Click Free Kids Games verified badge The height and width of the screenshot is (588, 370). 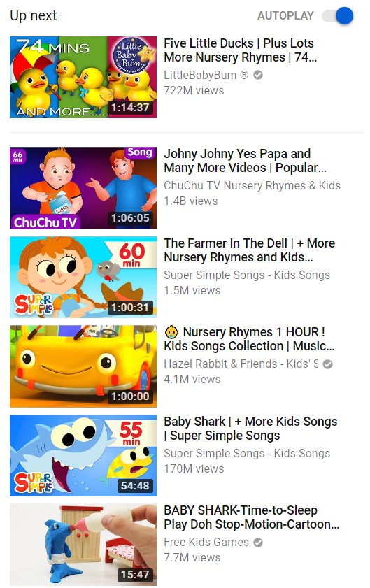coord(258,543)
